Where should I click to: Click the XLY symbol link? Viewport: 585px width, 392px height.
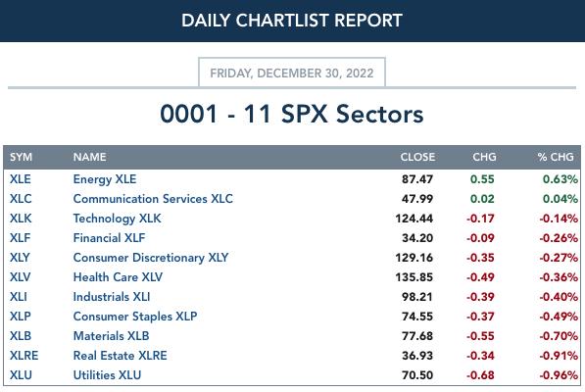click(20, 258)
